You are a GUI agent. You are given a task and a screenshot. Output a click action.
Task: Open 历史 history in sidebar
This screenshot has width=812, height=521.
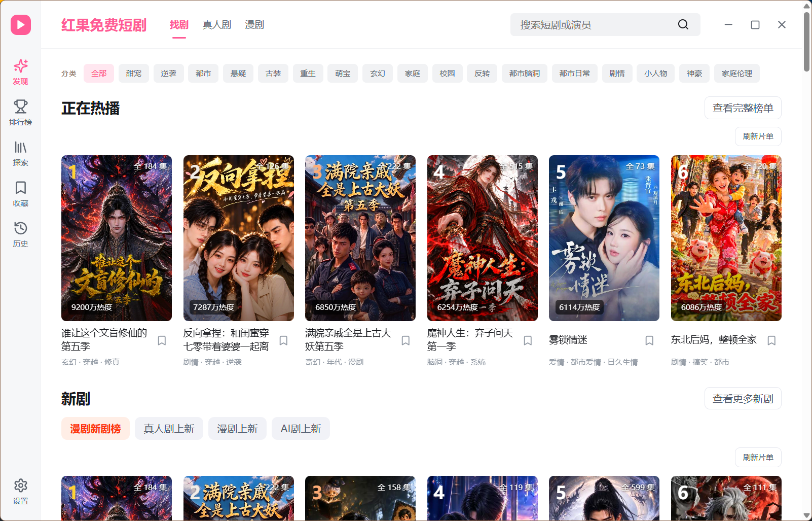pyautogui.click(x=21, y=234)
